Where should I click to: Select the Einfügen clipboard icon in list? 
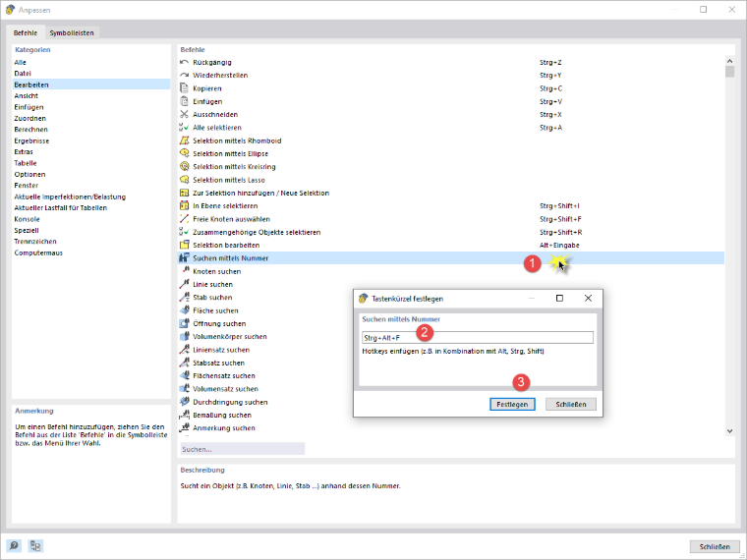185,101
